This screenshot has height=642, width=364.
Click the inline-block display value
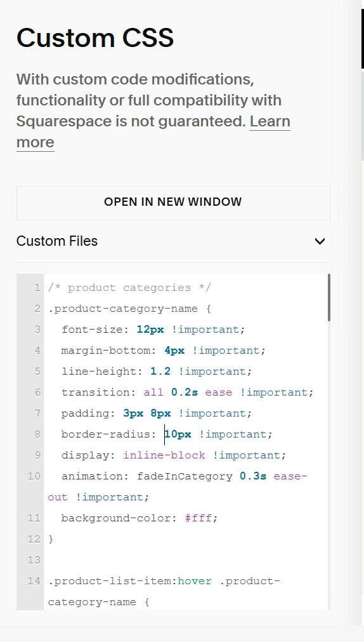tap(164, 455)
